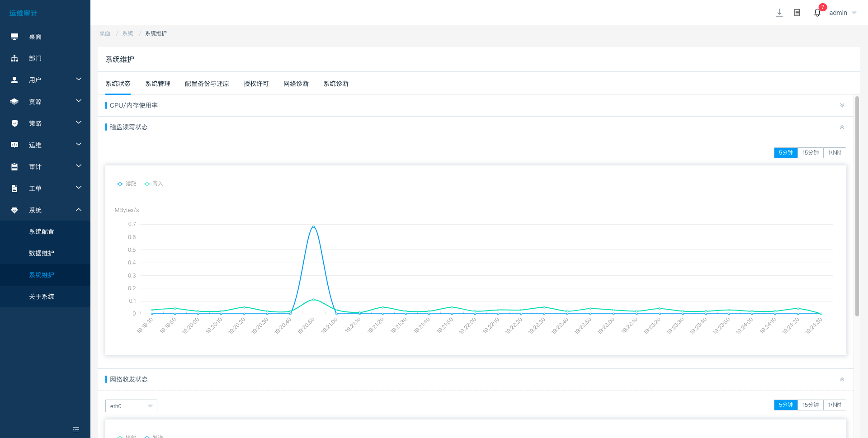Select 5分钟 range for disk chart

click(x=786, y=153)
